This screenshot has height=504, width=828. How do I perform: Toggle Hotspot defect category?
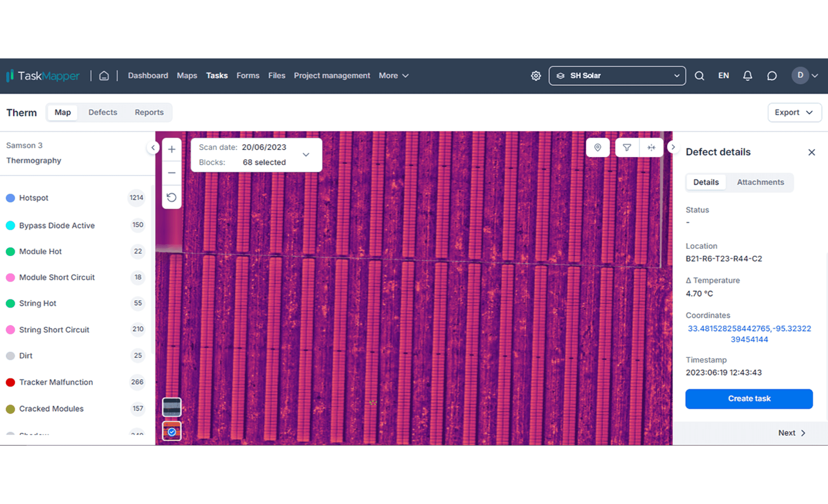(76, 198)
